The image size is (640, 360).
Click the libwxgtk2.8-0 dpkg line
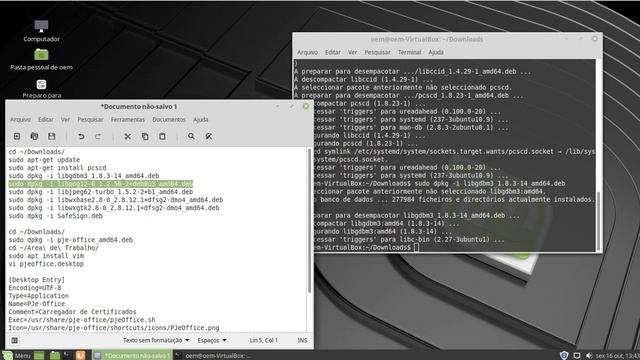click(x=114, y=208)
